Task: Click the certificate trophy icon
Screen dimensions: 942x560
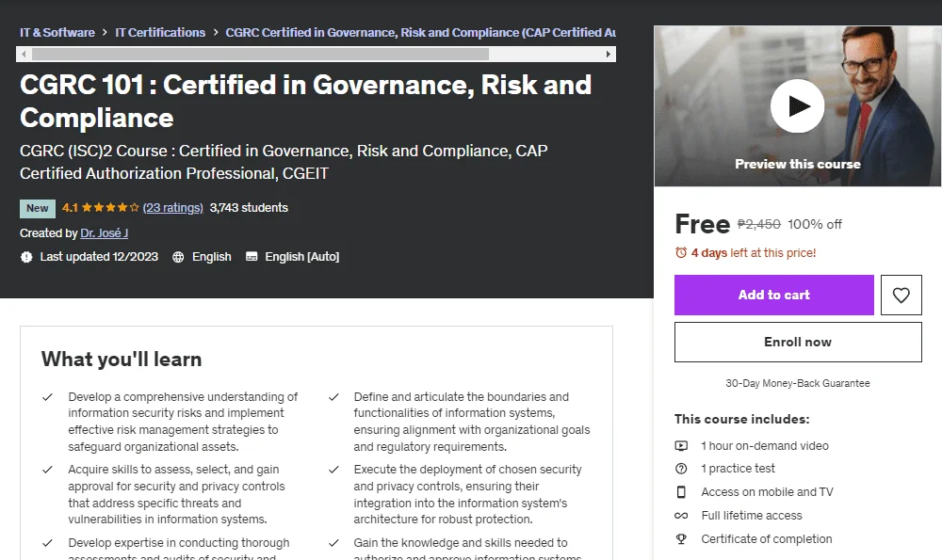Action: point(681,539)
